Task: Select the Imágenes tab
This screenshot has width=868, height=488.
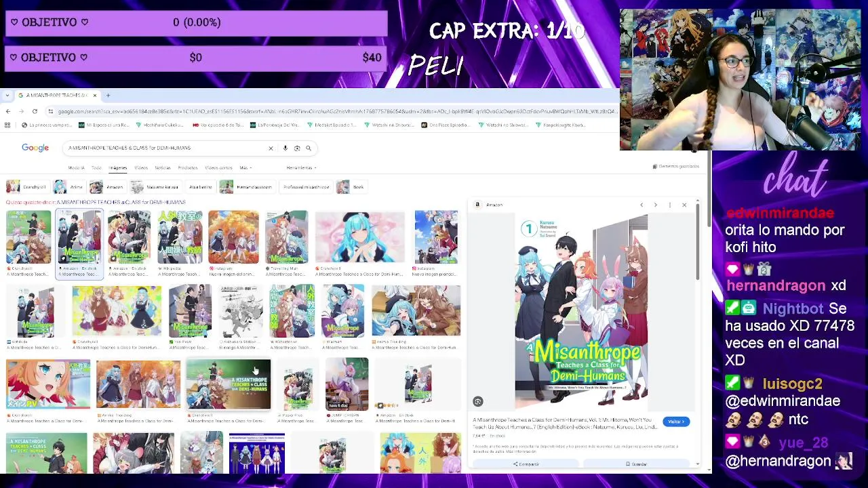Action: tap(118, 167)
